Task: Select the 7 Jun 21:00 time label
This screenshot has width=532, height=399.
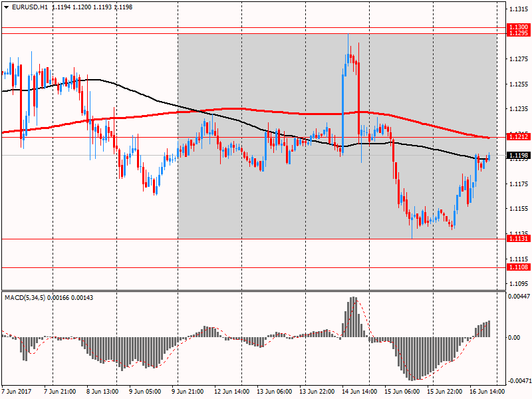Action: (60, 392)
